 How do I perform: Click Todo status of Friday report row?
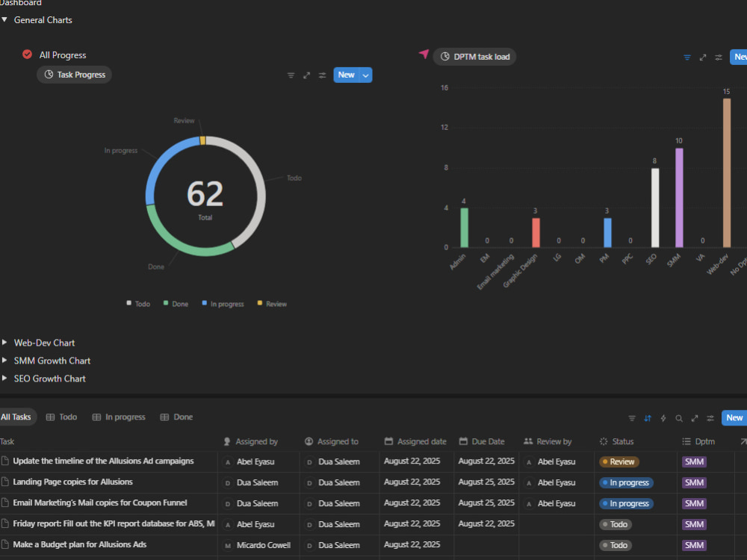coord(615,524)
